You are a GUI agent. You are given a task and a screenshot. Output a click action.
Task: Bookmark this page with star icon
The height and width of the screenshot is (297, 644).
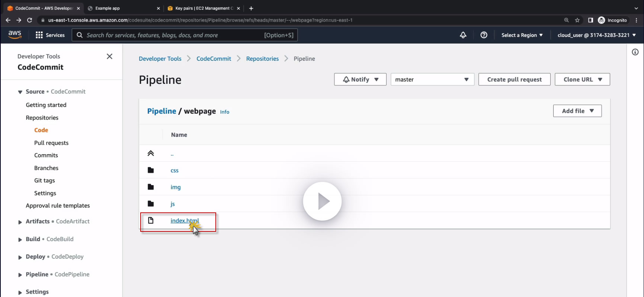coord(577,20)
